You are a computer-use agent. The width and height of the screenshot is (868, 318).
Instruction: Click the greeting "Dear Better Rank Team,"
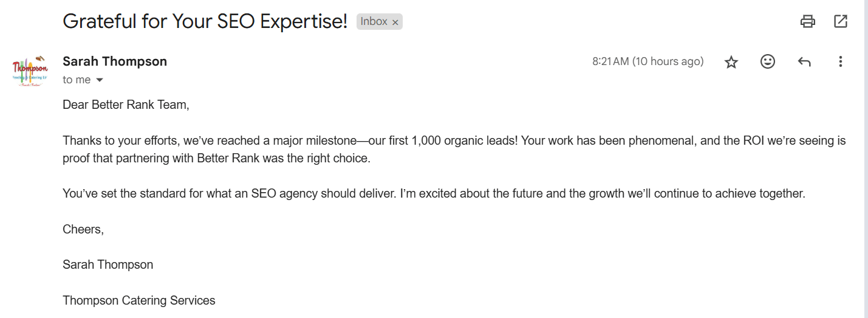(126, 105)
